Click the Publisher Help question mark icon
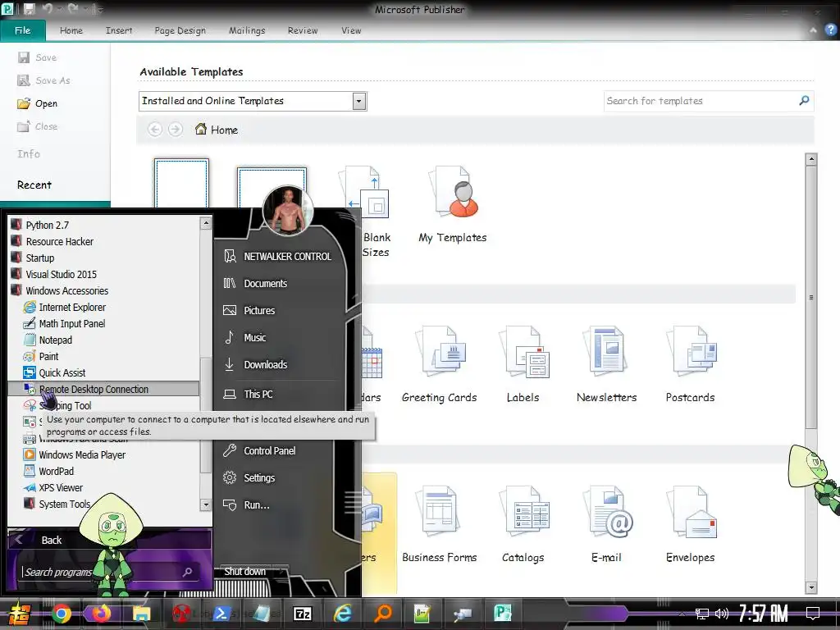This screenshot has height=630, width=840. 830,30
